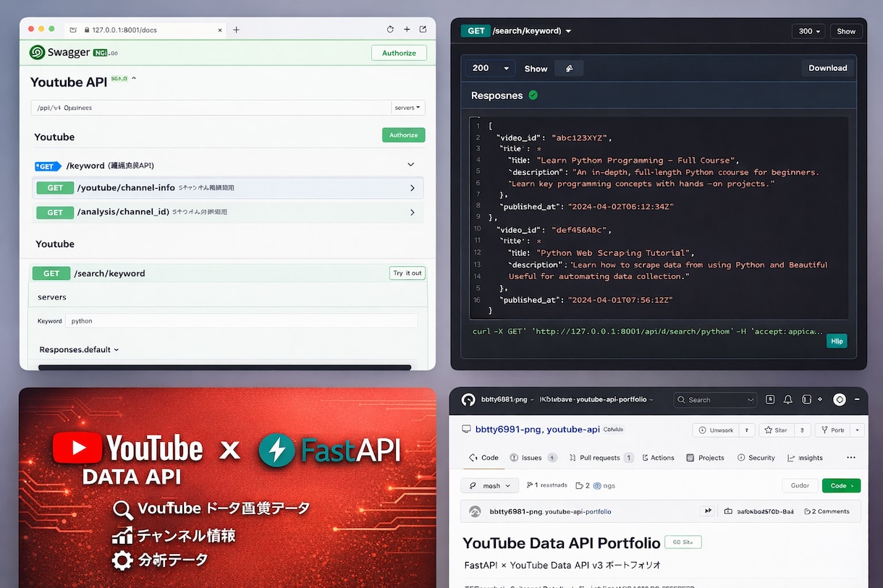Open the dropdown arrow beside Porb

(857, 430)
